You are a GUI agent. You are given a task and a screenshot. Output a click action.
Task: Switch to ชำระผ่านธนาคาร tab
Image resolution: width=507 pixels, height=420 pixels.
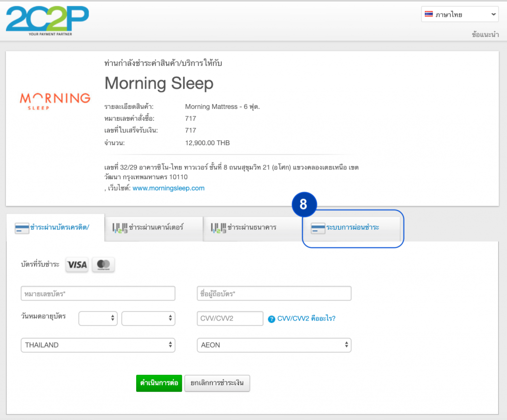pos(252,229)
